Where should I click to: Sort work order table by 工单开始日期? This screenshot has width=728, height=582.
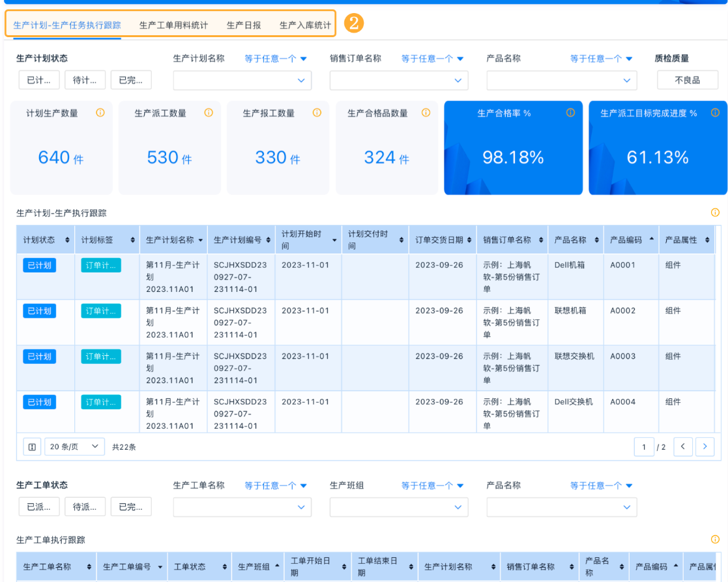pos(344,567)
